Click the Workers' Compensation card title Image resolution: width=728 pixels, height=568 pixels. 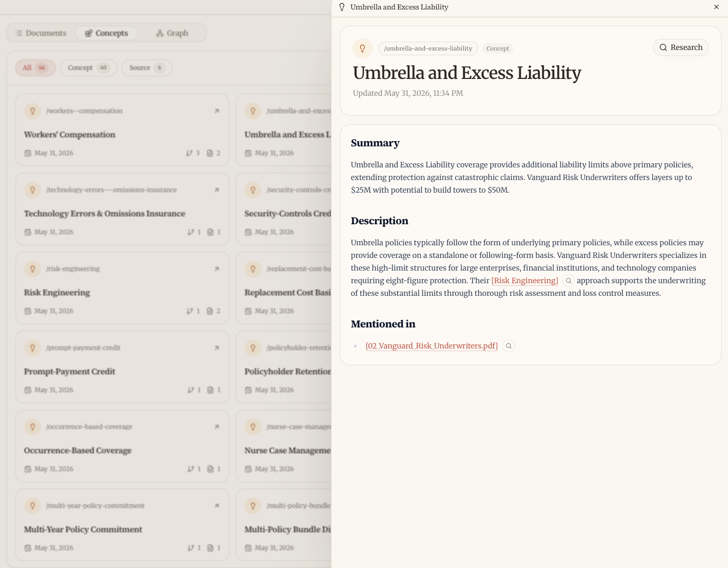tap(69, 135)
